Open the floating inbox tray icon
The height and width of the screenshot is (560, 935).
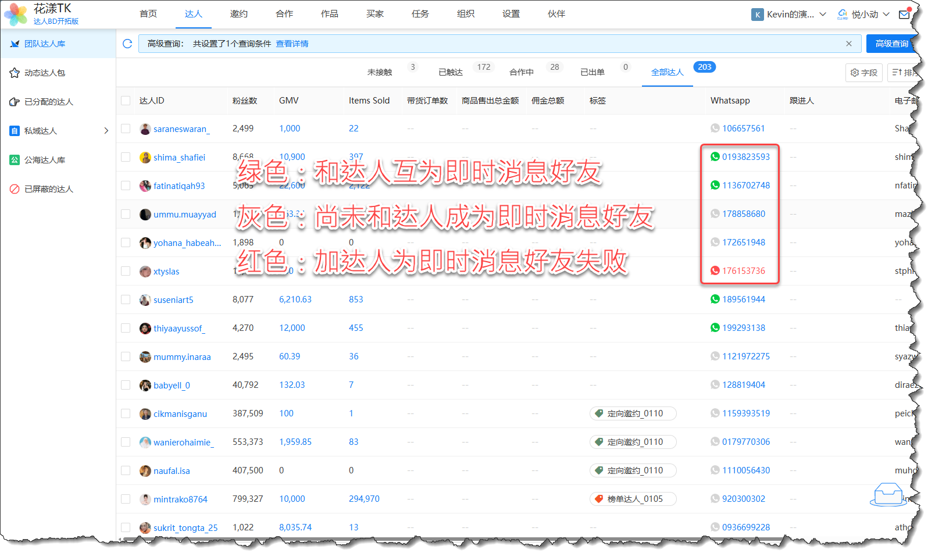click(x=887, y=494)
